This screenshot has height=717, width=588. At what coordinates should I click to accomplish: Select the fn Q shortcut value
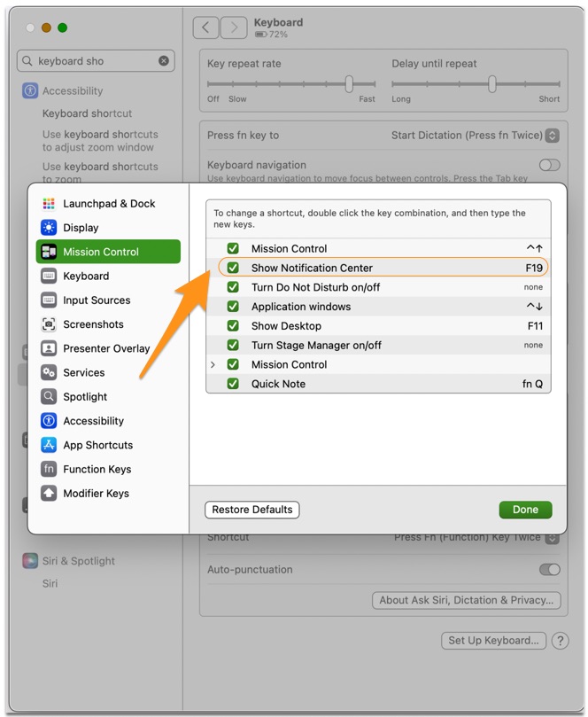pos(532,384)
